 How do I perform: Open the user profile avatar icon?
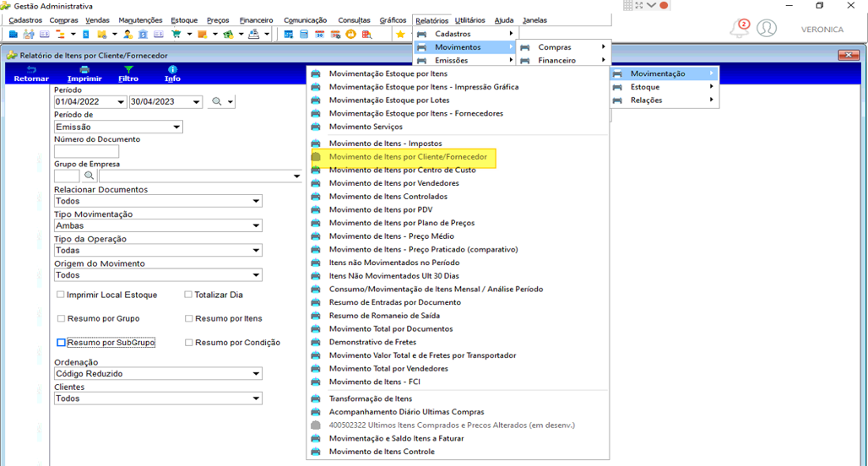point(767,28)
